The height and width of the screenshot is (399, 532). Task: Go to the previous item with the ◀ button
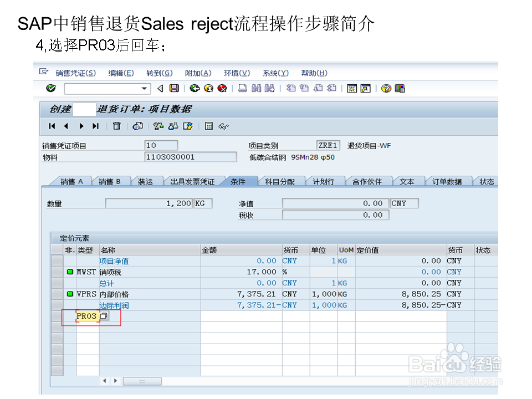pos(66,126)
